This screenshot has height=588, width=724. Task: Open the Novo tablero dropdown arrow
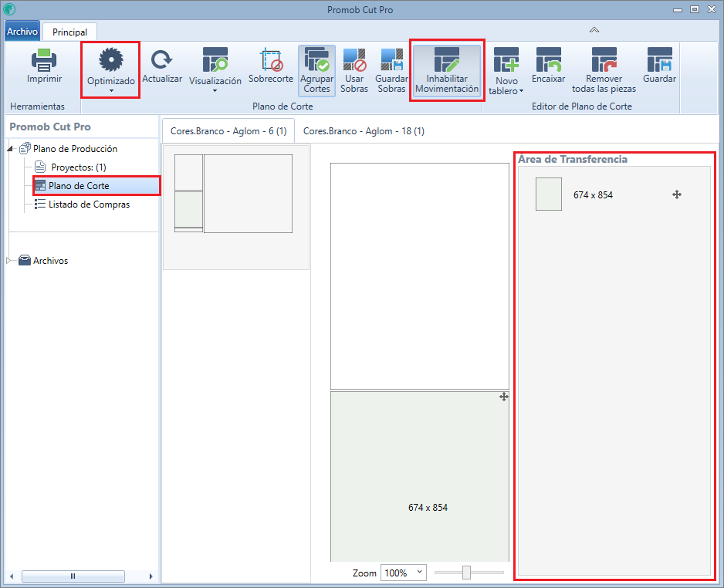tap(521, 91)
